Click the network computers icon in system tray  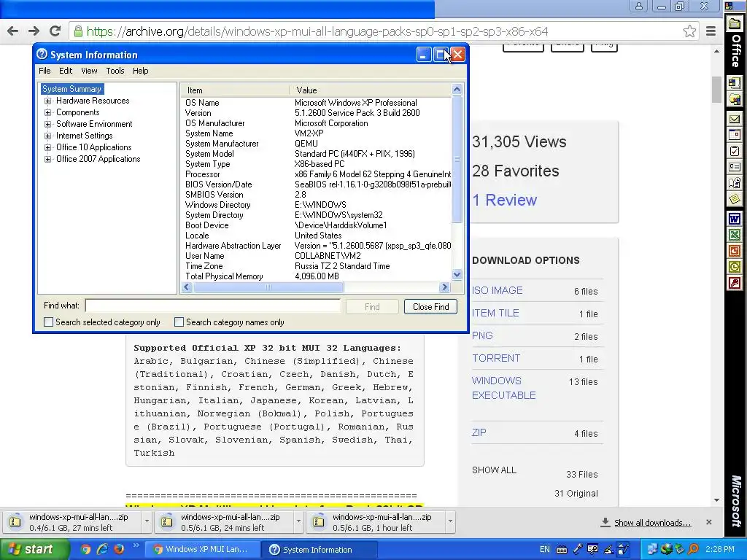[x=652, y=549]
